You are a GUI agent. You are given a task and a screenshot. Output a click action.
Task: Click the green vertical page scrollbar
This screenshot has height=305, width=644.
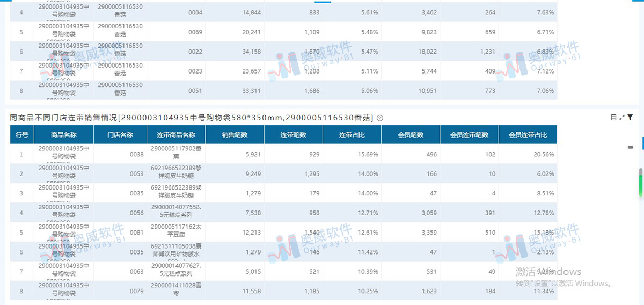pyautogui.click(x=640, y=183)
